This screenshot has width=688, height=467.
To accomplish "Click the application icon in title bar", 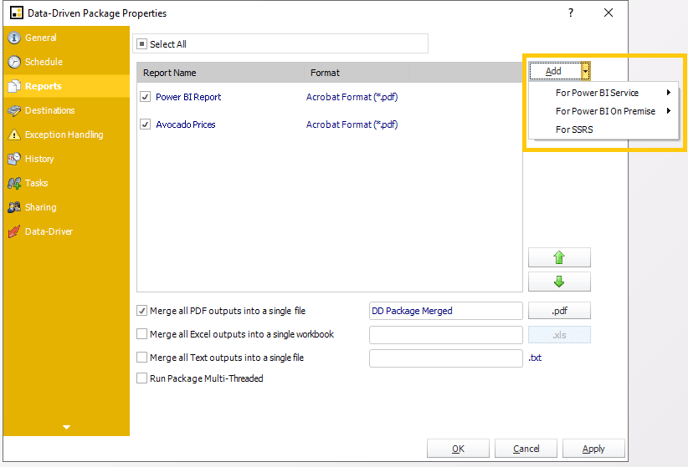I will (x=16, y=13).
